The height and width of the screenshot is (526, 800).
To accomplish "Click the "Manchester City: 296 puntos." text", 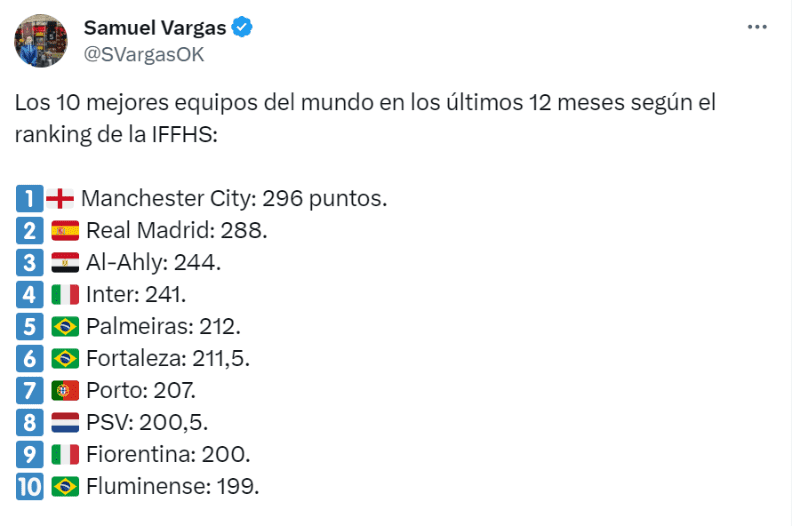I will pos(233,198).
